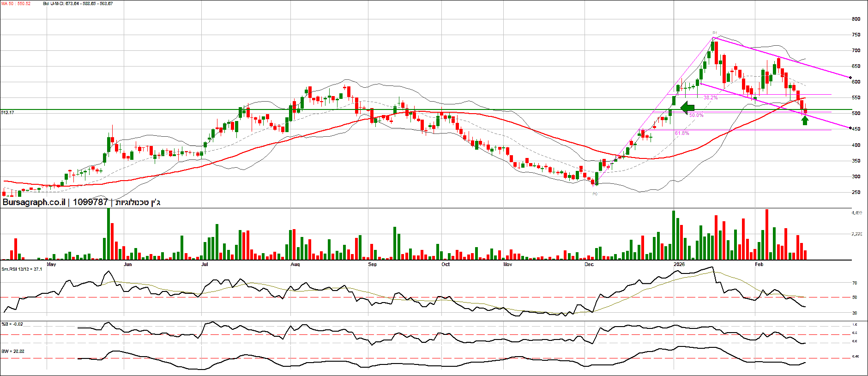Click the F1 Fibonacci peak marker
868x376 pixels.
tap(715, 33)
